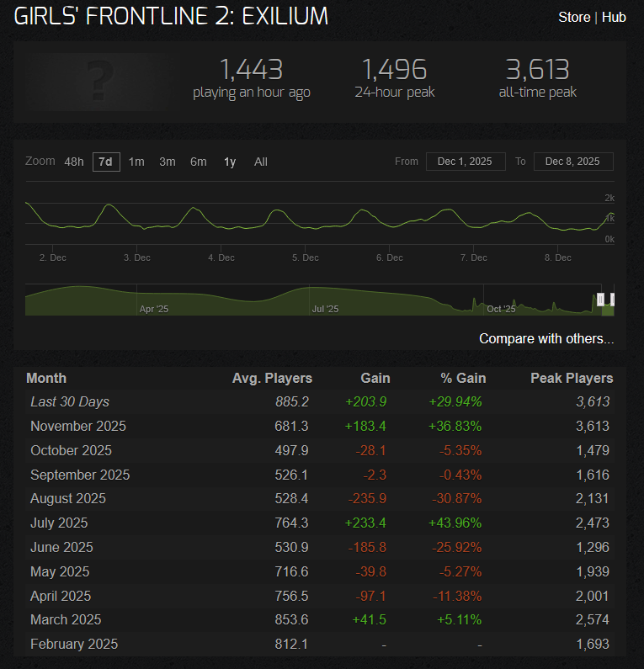Screen dimensions: 644x669
Task: Select the March 2025 row label
Action: coord(66,619)
